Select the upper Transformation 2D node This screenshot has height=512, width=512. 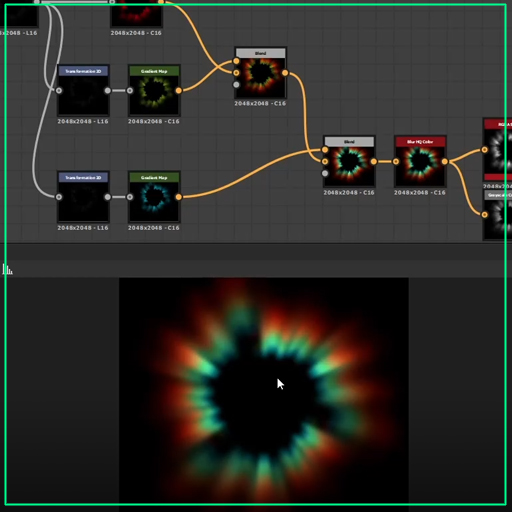coord(83,90)
